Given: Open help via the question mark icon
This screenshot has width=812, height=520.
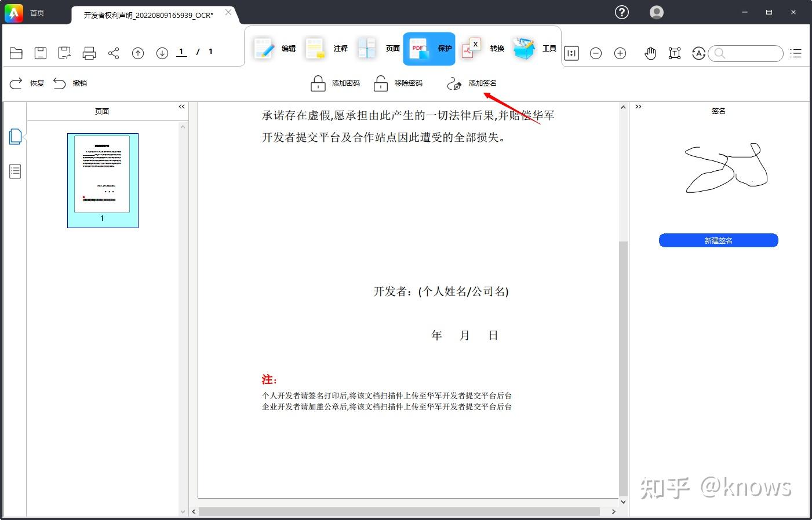Looking at the screenshot, I should (x=622, y=12).
